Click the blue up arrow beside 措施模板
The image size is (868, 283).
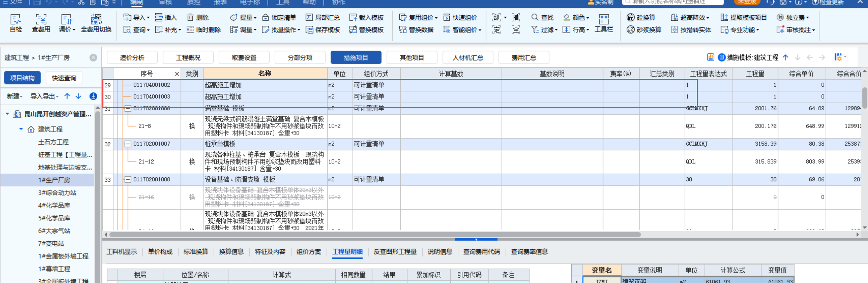coord(785,58)
